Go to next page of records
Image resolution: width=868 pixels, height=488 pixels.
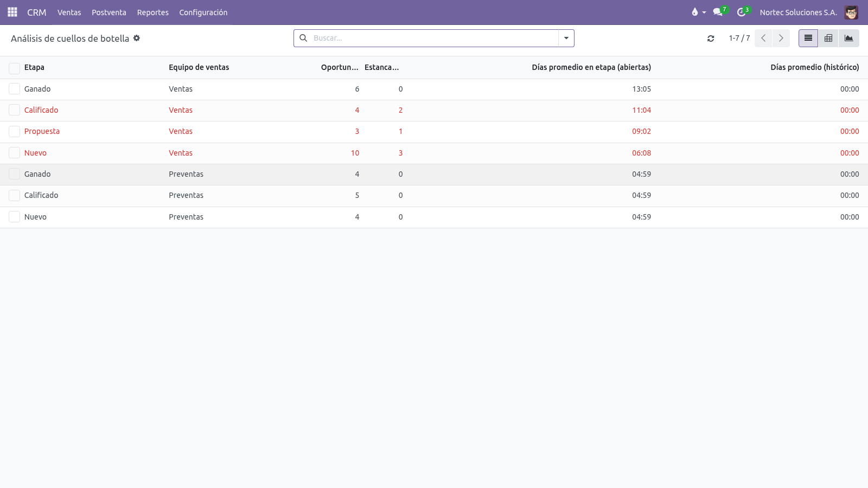coord(781,38)
